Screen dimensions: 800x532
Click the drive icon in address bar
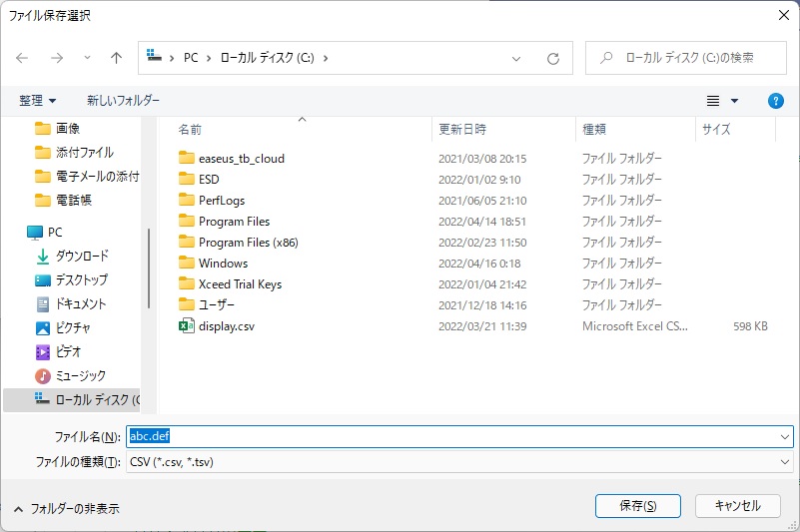(154, 56)
